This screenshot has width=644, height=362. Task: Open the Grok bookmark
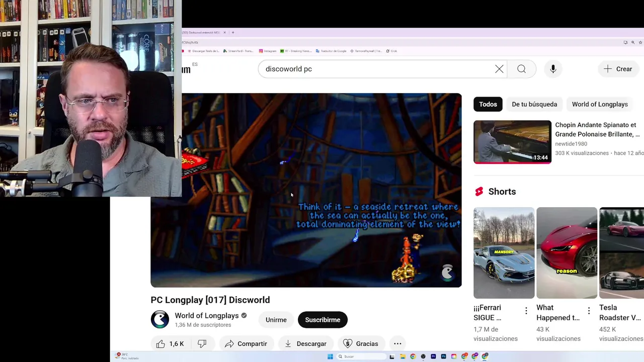pos(391,51)
